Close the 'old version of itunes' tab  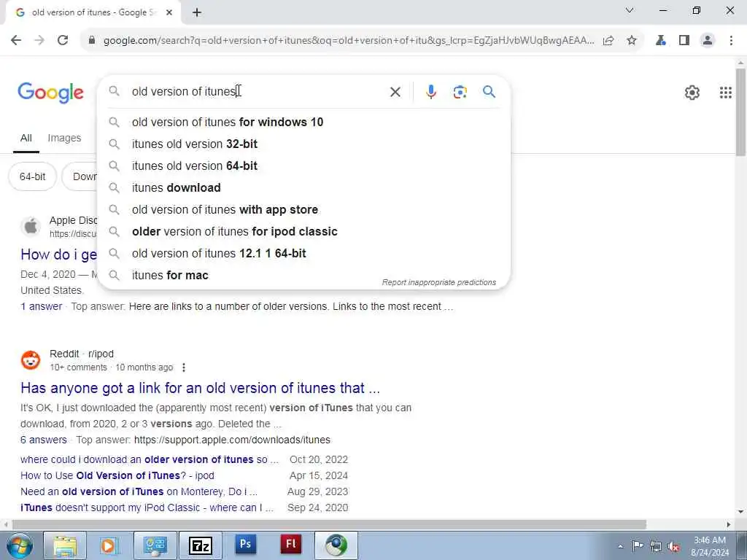[x=169, y=13]
